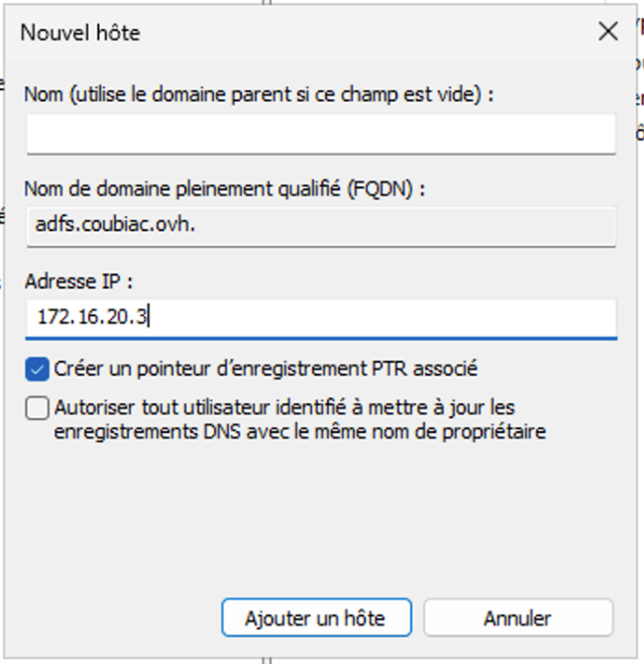Cancel with the Annuler button
This screenshot has width=644, height=664.
pos(517,617)
